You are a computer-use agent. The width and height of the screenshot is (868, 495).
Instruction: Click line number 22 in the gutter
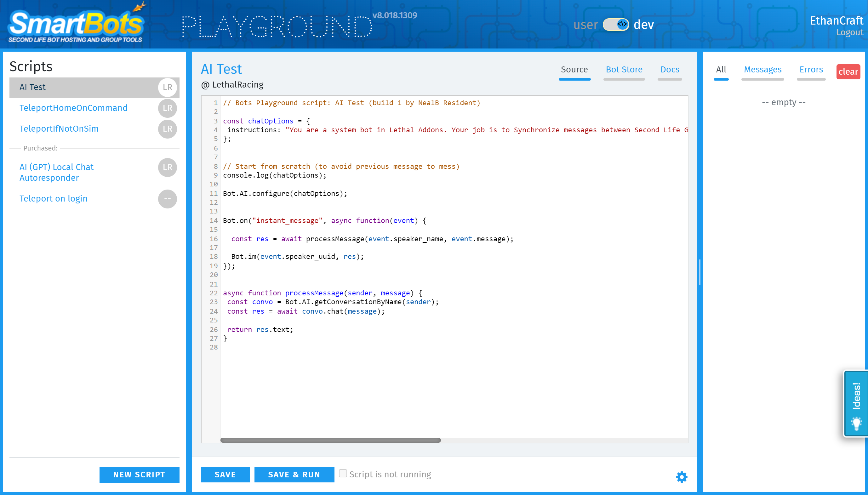214,293
